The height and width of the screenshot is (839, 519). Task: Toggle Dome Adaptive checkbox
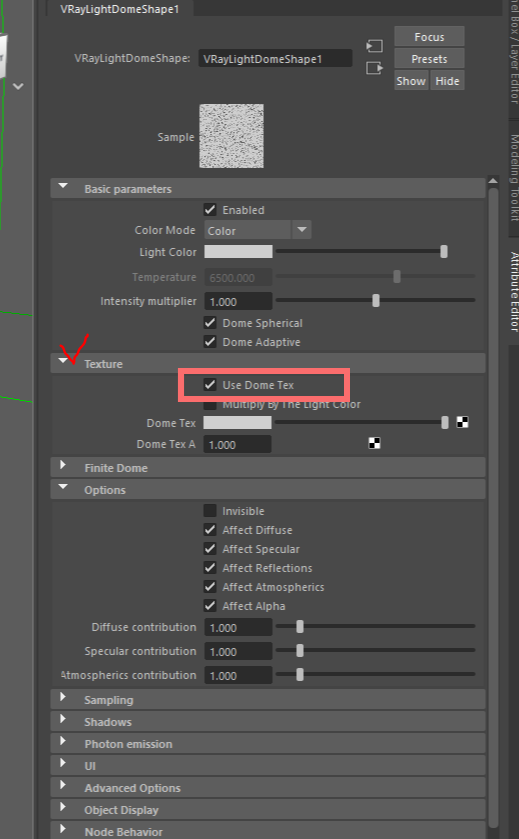coord(210,341)
